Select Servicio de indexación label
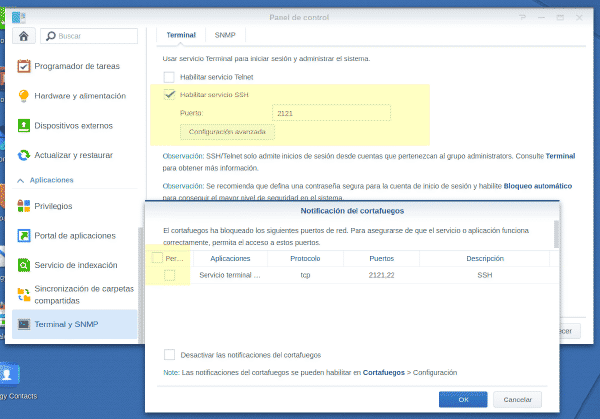600x419 pixels. 76,265
